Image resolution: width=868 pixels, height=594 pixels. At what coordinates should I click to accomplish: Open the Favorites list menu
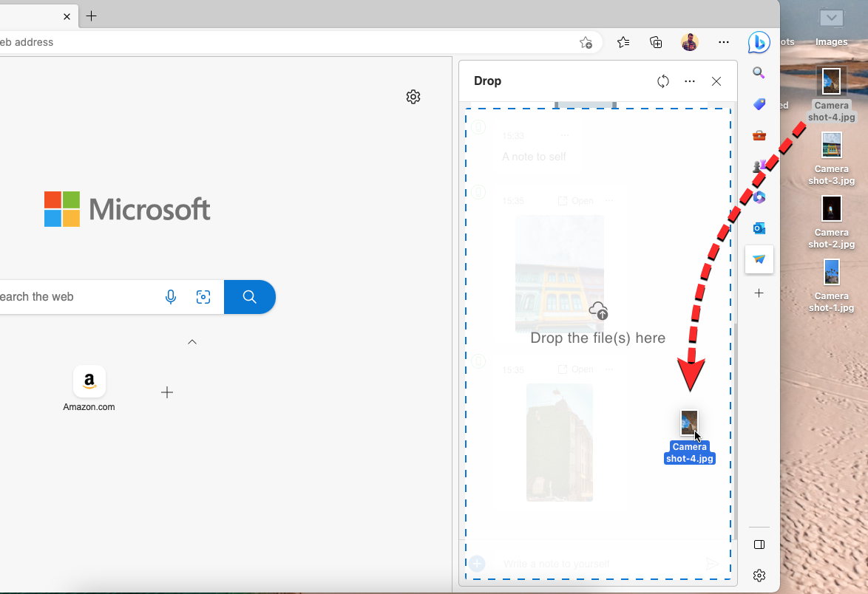click(x=623, y=42)
